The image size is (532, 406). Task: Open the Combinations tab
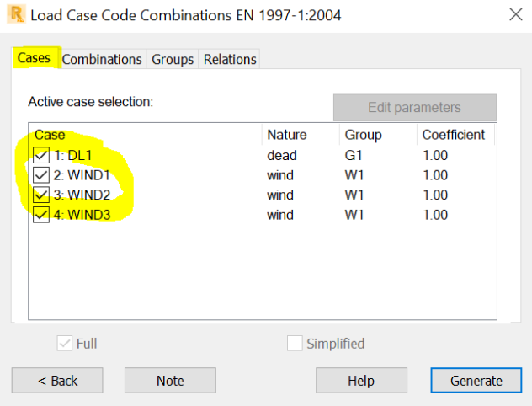point(102,59)
